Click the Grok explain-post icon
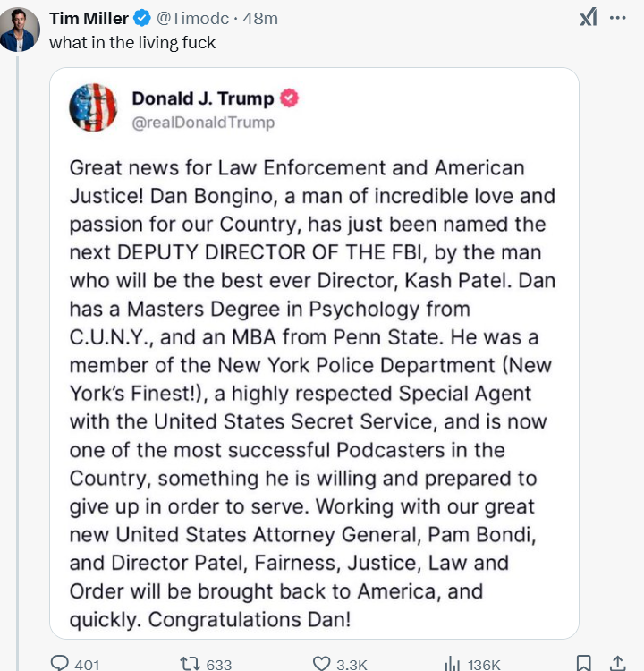Viewport: 644px width, 671px height. tap(588, 18)
